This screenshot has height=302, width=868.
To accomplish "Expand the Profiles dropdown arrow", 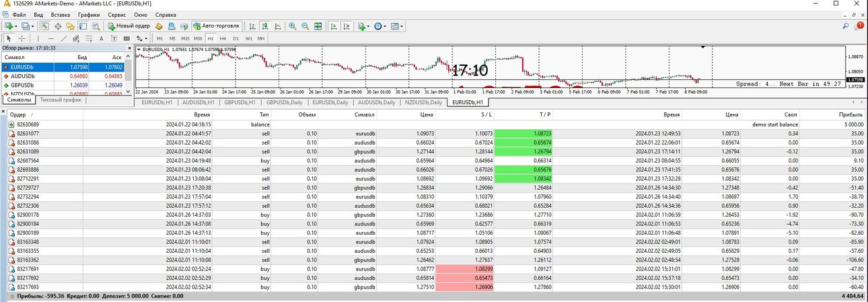I will click(x=33, y=26).
